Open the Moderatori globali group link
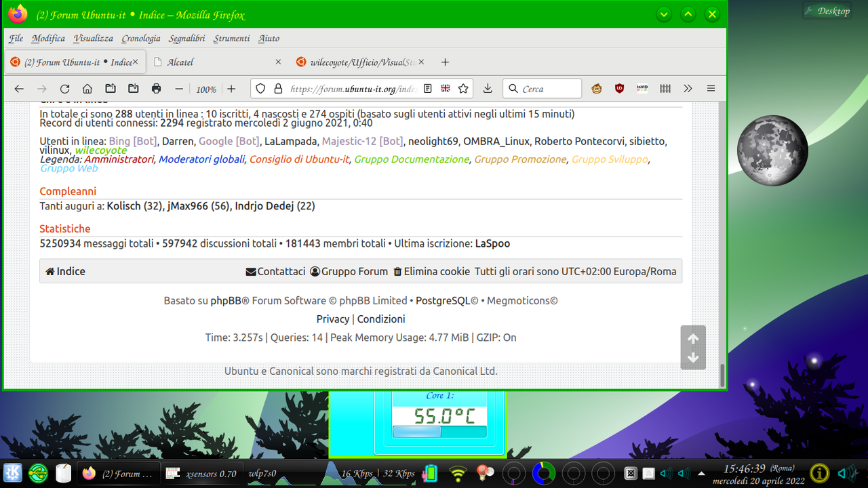 pyautogui.click(x=201, y=159)
